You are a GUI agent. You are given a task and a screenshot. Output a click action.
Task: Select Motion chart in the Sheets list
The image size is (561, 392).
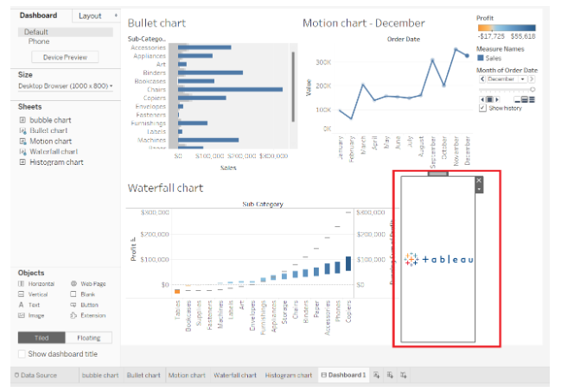click(50, 141)
